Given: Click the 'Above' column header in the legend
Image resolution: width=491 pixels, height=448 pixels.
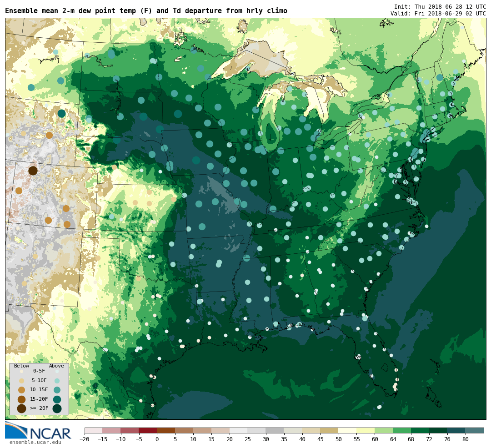Looking at the screenshot, I should pos(56,366).
